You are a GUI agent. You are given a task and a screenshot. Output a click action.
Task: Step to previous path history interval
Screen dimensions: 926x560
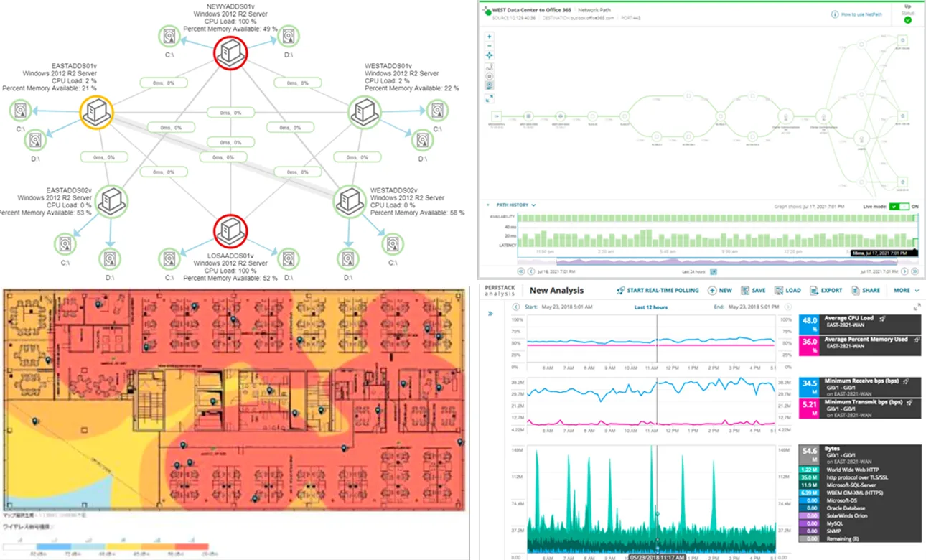point(531,271)
